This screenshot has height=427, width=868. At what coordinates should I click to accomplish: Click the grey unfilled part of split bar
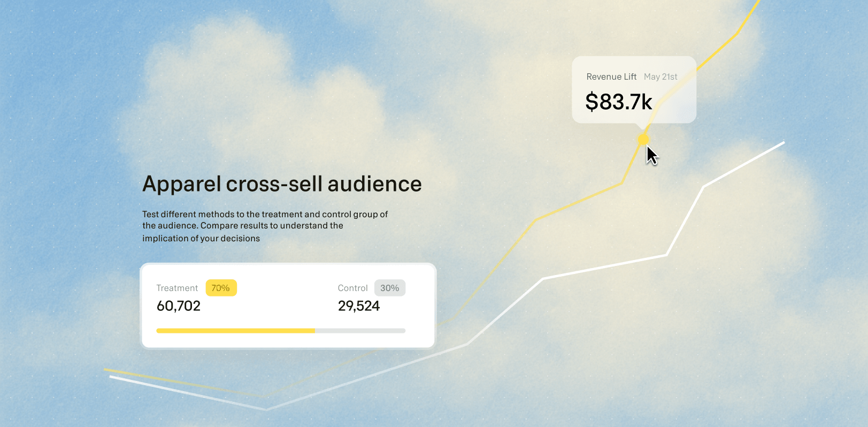pyautogui.click(x=360, y=331)
